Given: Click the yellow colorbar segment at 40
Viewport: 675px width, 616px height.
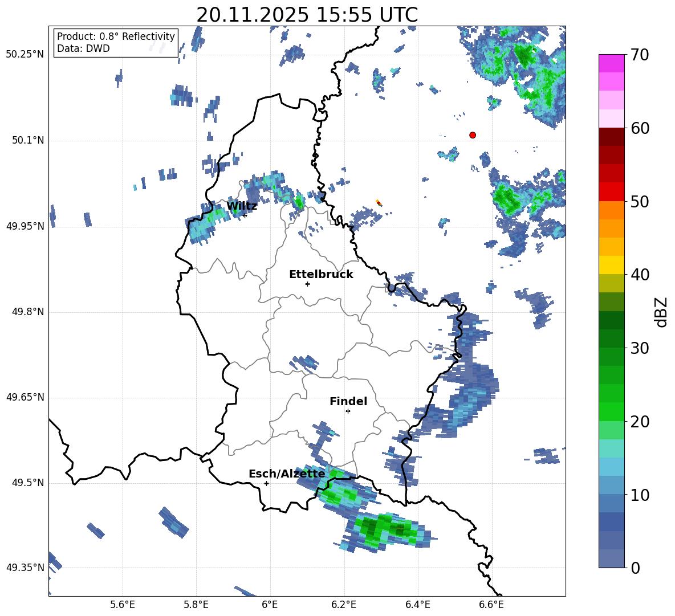Looking at the screenshot, I should pyautogui.click(x=611, y=265).
